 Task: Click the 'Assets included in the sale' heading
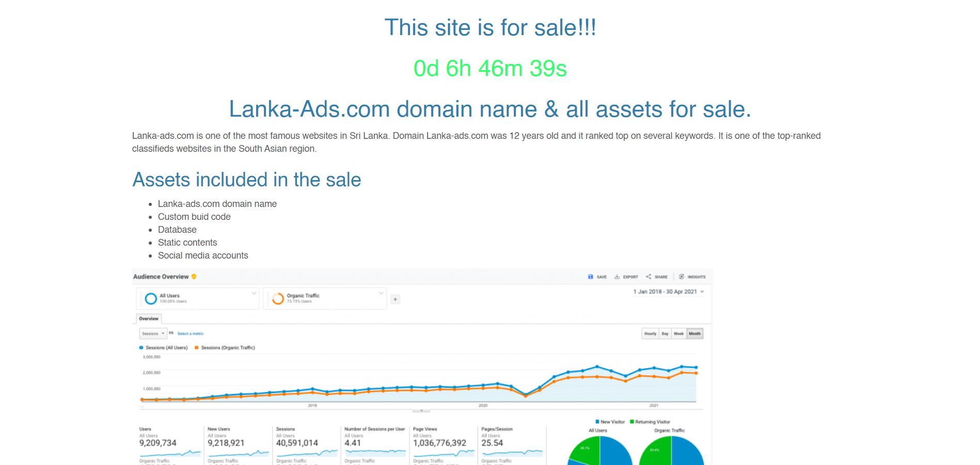[x=247, y=180]
